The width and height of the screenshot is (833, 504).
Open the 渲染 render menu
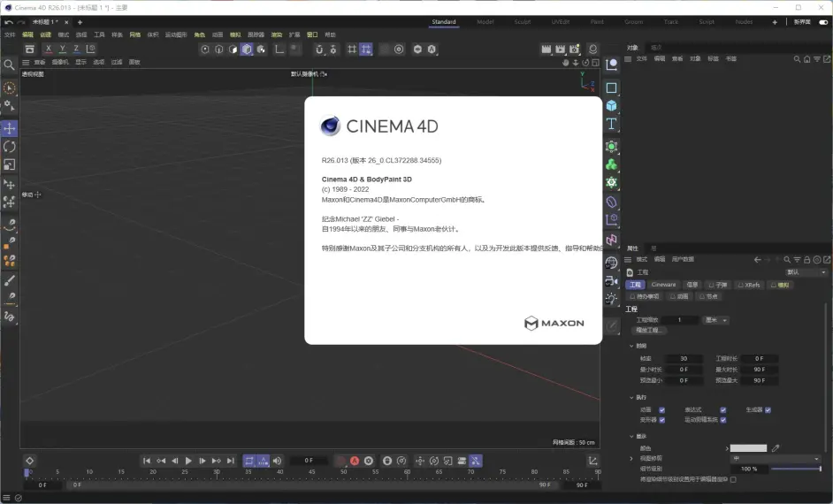276,34
